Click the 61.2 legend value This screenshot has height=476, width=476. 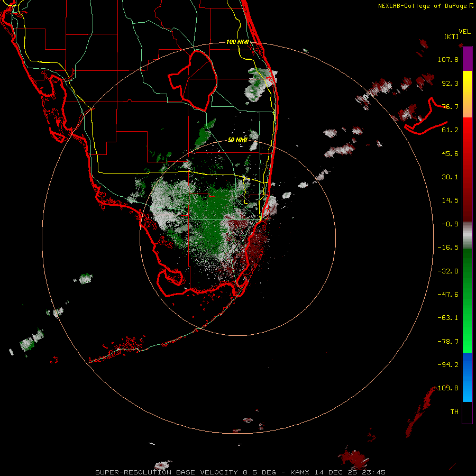450,130
